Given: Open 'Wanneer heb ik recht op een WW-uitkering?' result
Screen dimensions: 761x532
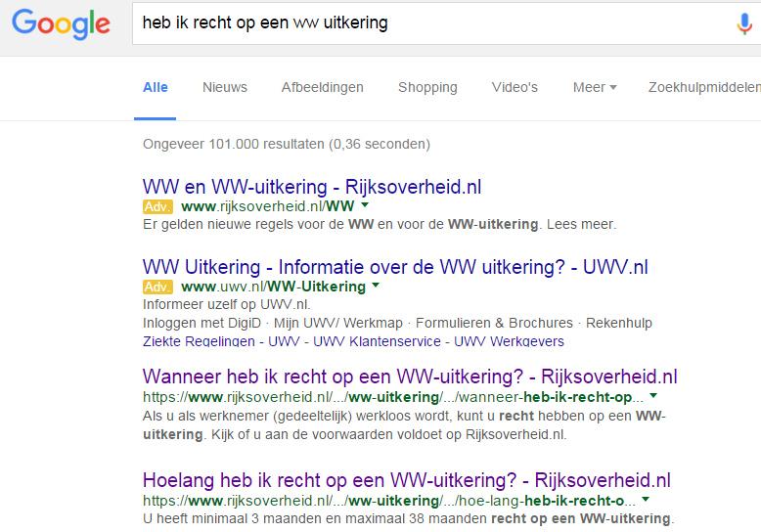Looking at the screenshot, I should [x=410, y=377].
